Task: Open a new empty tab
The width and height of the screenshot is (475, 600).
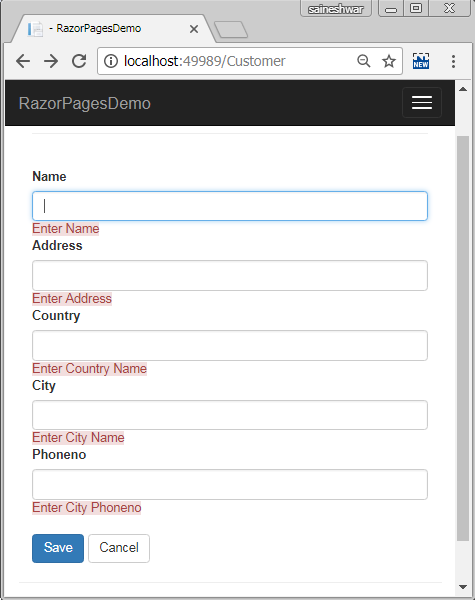Action: (231, 30)
